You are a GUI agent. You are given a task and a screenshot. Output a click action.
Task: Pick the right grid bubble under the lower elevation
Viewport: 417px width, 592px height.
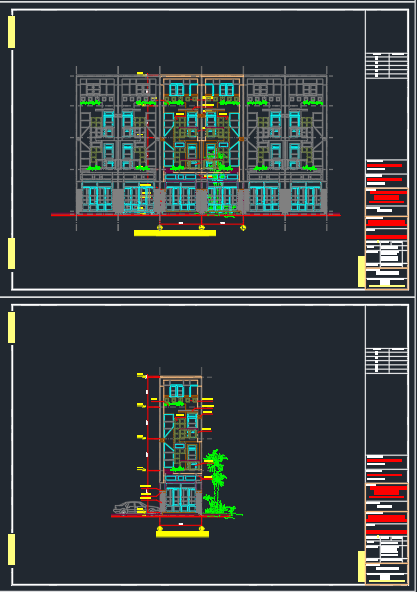[x=201, y=529]
